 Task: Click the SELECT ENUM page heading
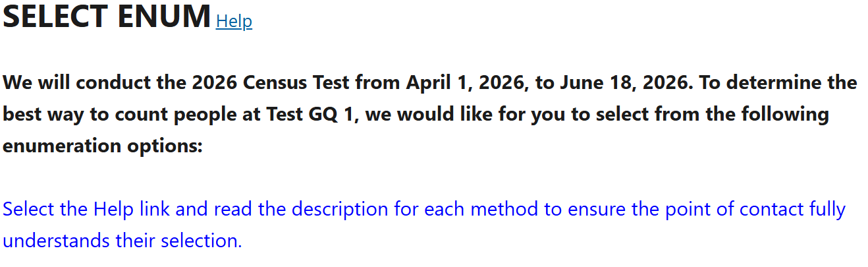(107, 16)
